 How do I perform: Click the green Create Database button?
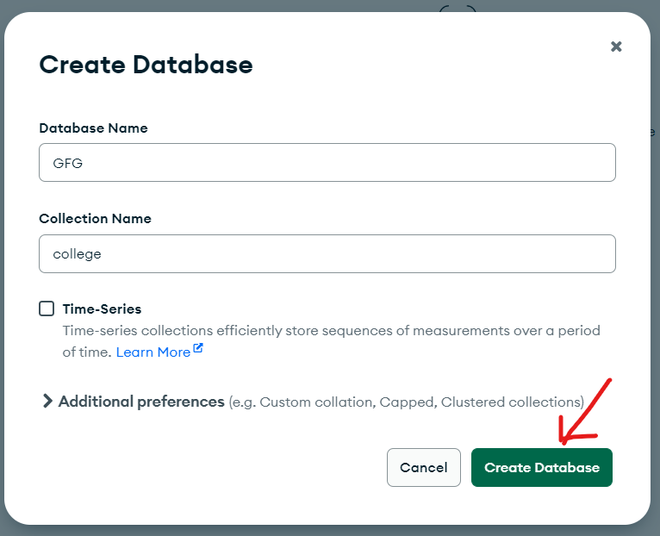point(541,467)
